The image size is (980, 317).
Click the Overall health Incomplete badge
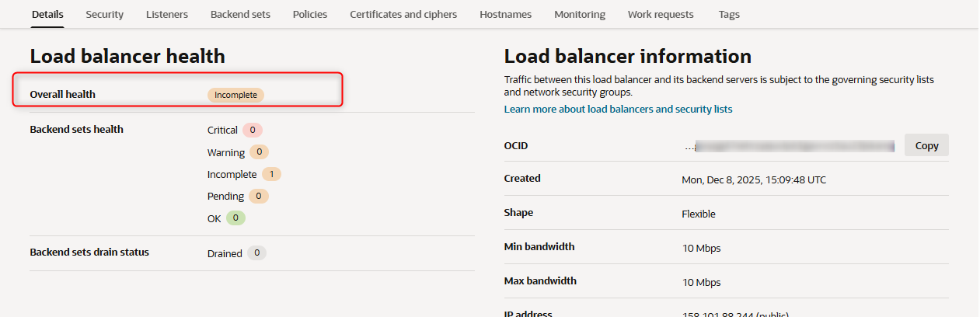pyautogui.click(x=235, y=95)
